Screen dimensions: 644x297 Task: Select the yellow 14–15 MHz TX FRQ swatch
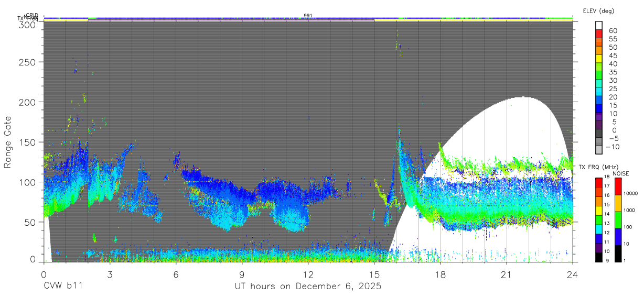(x=599, y=210)
